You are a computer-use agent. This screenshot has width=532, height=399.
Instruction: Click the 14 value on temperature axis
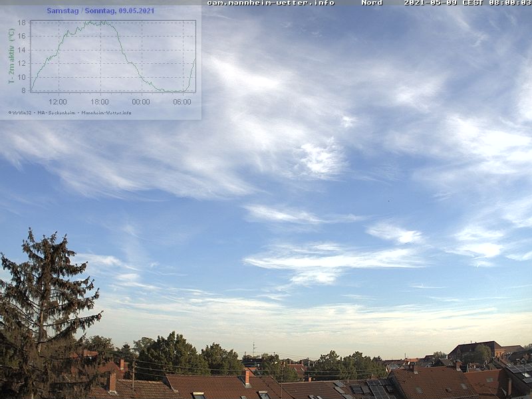(21, 50)
